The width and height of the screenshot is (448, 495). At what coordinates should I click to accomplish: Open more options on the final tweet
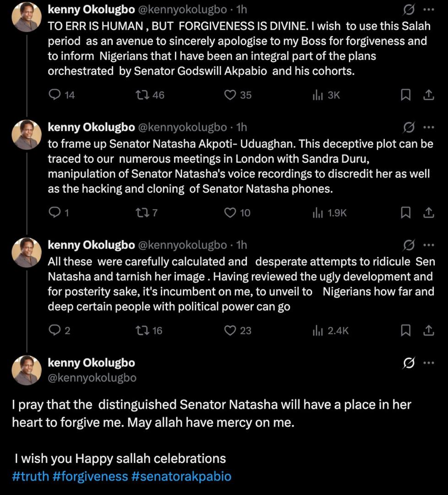tap(428, 363)
